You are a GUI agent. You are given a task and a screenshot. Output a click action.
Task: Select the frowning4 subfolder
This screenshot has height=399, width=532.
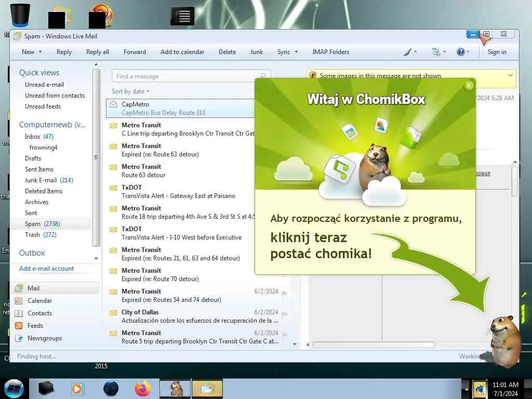pyautogui.click(x=44, y=147)
